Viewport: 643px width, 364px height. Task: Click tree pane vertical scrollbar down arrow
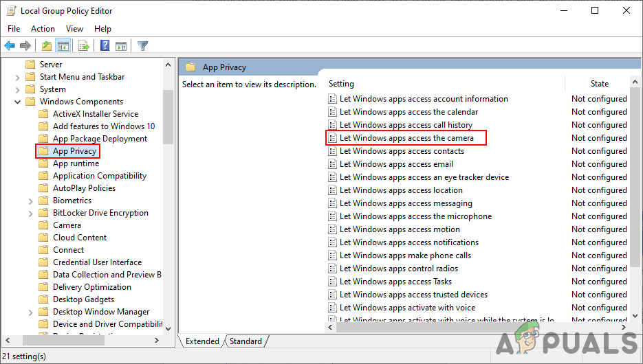tap(168, 328)
